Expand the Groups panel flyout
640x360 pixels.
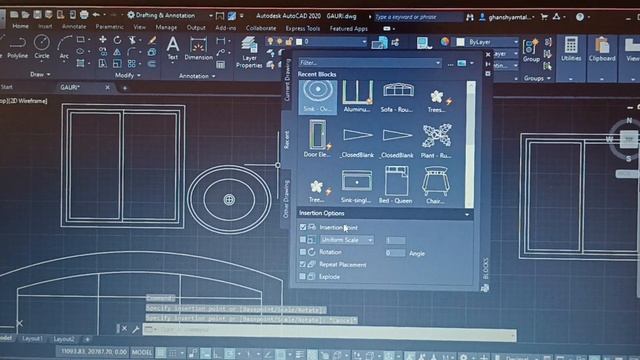pyautogui.click(x=537, y=78)
